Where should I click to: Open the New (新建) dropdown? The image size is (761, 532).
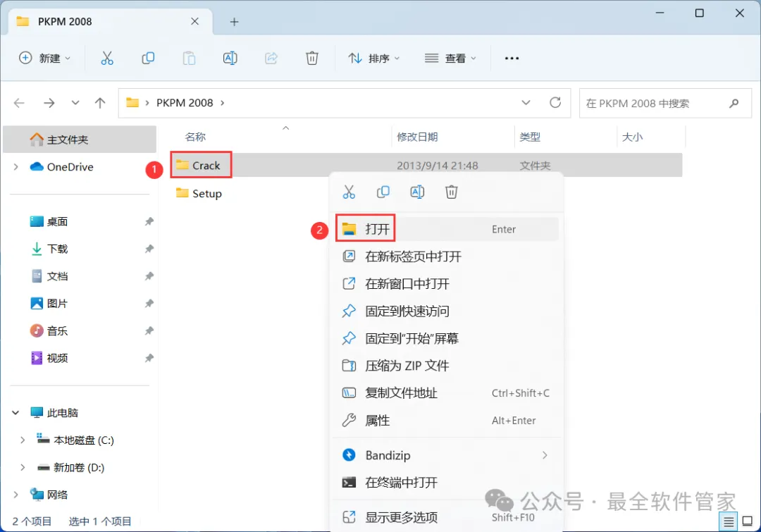44,58
